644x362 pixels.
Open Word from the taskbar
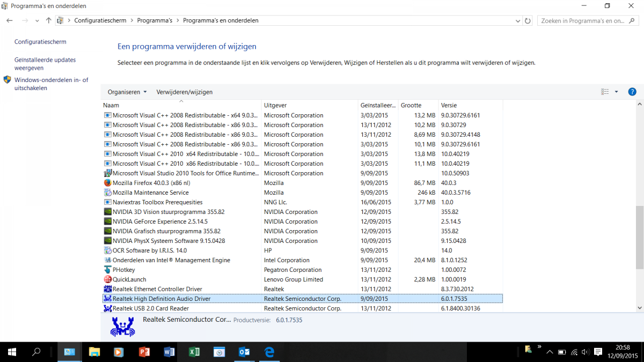tap(169, 352)
